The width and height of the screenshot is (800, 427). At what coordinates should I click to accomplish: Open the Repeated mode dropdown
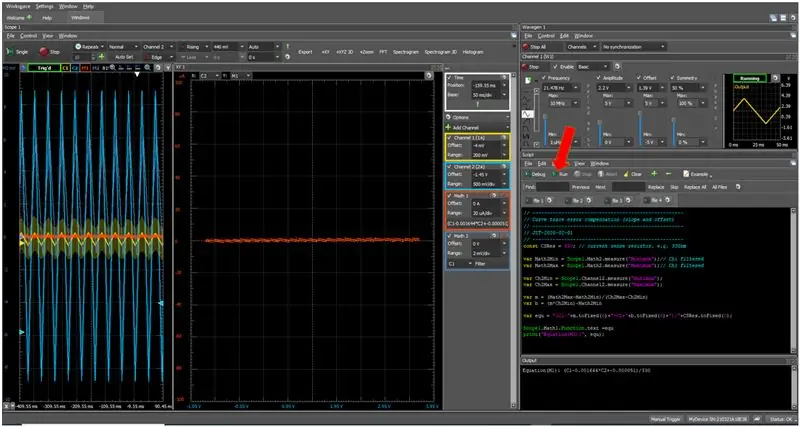pos(90,46)
